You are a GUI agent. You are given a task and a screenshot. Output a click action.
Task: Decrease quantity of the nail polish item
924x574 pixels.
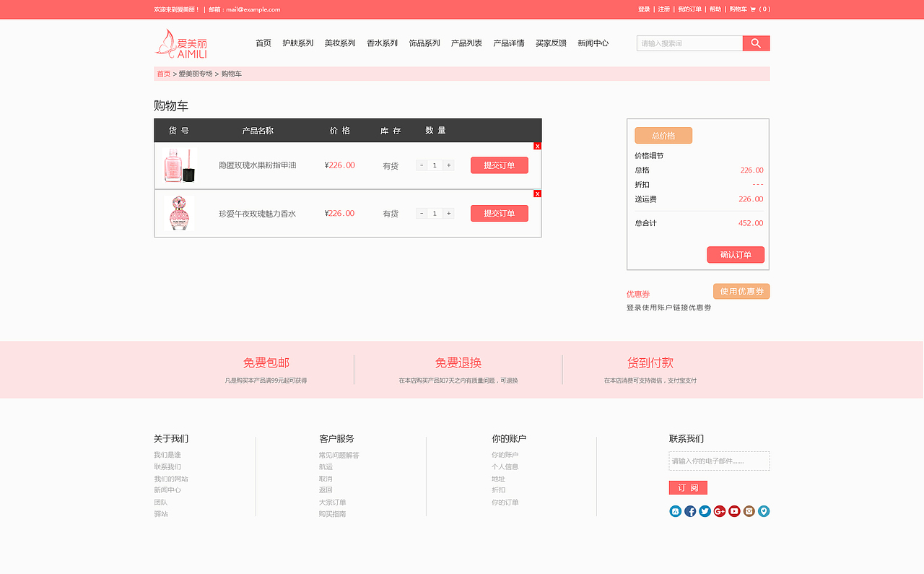click(422, 165)
